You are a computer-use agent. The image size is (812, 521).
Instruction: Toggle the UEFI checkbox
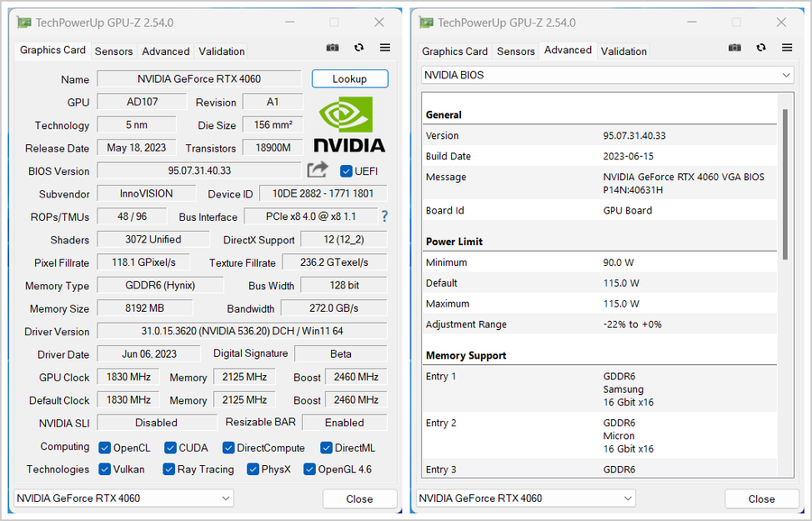point(346,170)
